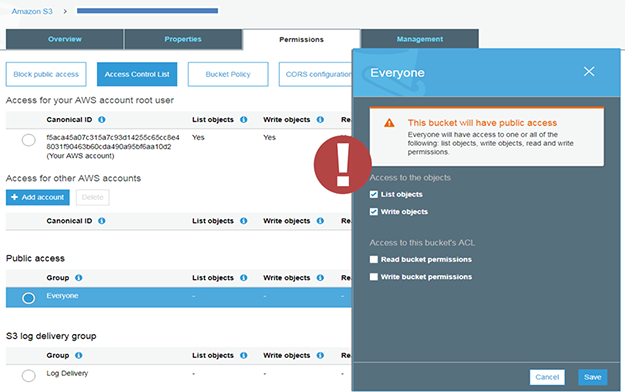The height and width of the screenshot is (392, 625).
Task: Open Write objects info icon in Public access section
Action: pos(320,278)
